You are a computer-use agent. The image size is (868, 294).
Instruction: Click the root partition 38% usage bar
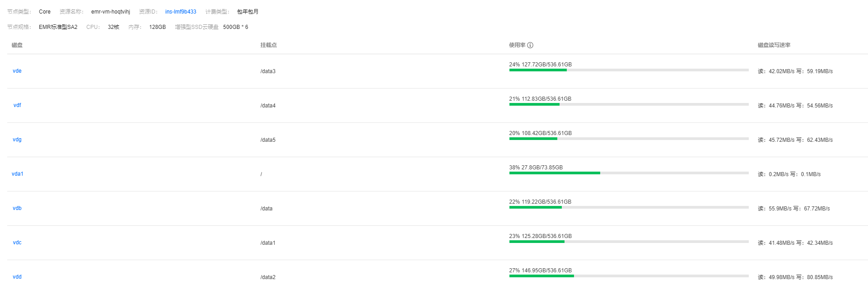(x=629, y=173)
